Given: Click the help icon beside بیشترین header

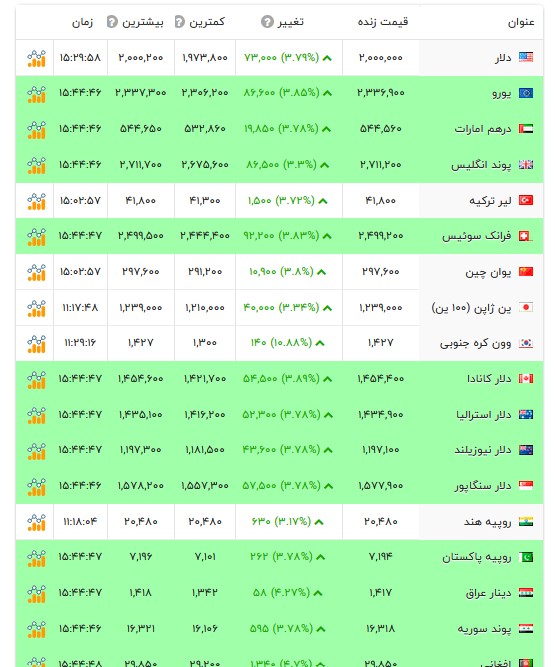Looking at the screenshot, I should pos(112,21).
